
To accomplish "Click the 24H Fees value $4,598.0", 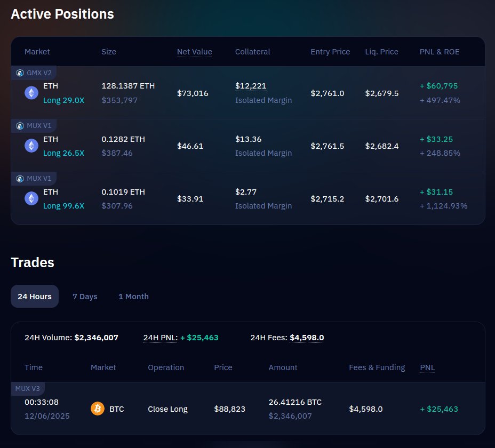I will 307,338.
